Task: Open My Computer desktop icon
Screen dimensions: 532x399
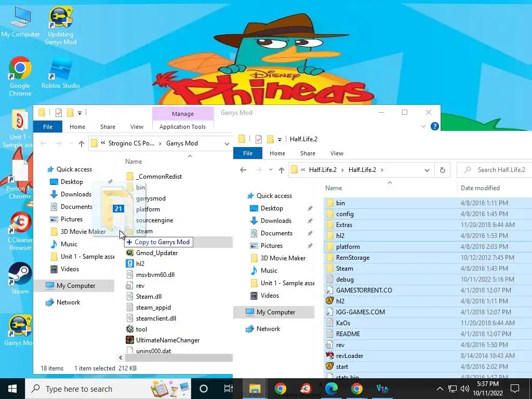Action: tap(20, 22)
